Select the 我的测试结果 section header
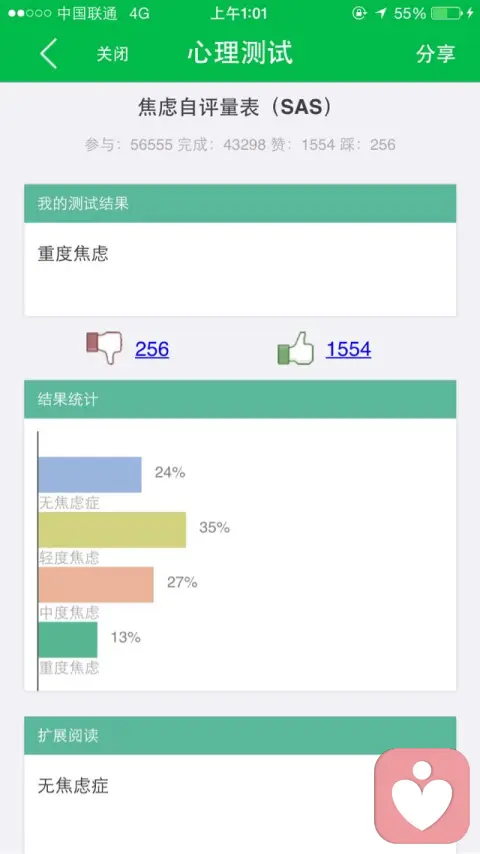The image size is (480, 854). click(240, 203)
